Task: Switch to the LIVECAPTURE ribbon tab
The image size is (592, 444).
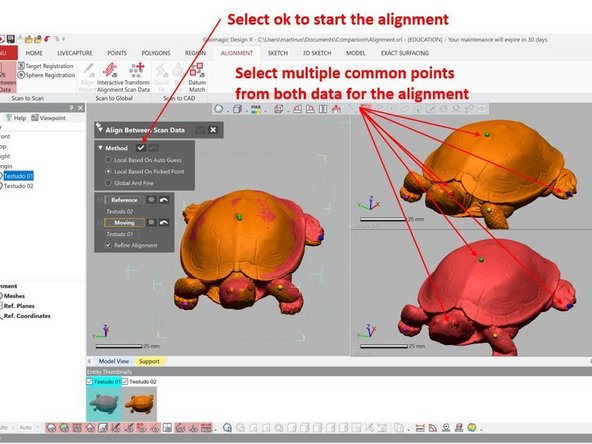Action: [74, 53]
